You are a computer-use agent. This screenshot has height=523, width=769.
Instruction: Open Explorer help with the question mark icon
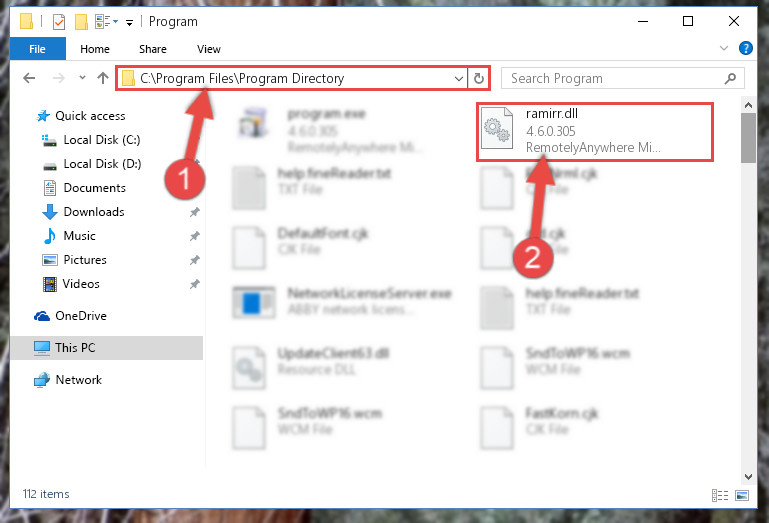click(745, 48)
